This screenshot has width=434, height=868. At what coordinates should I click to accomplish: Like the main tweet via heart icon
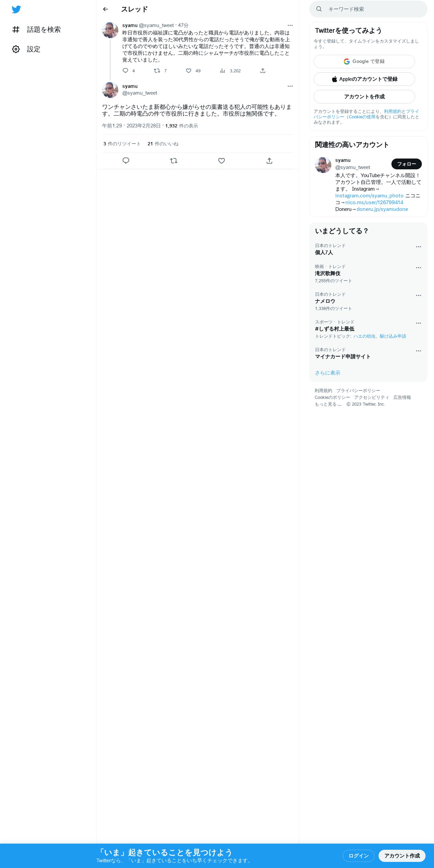[x=221, y=161]
